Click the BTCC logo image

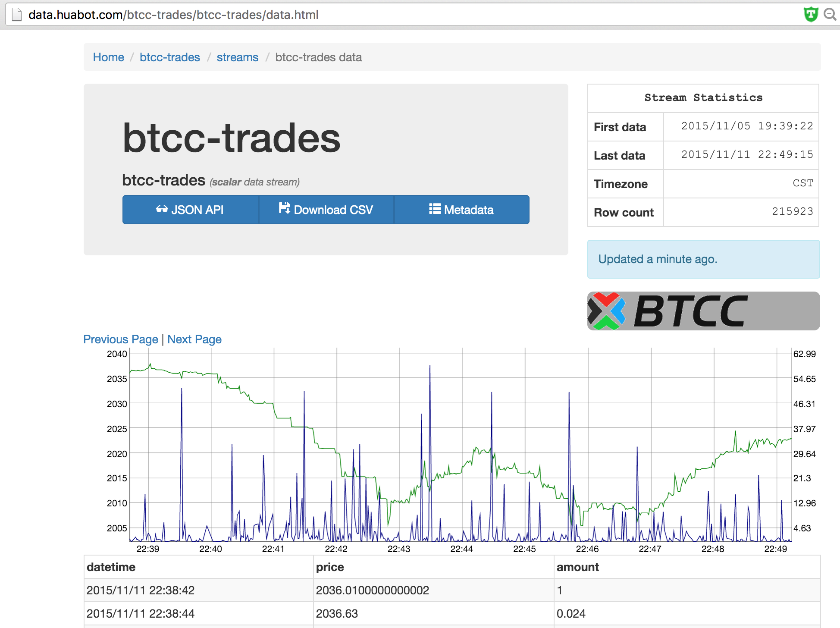[x=703, y=311]
